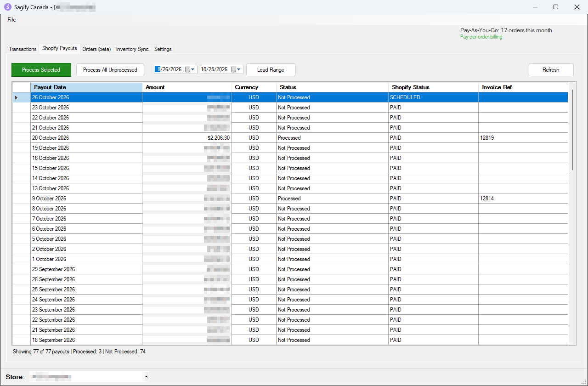This screenshot has height=386, width=588.
Task: Open calendar icon for start date 8/26/2026
Action: click(x=187, y=70)
